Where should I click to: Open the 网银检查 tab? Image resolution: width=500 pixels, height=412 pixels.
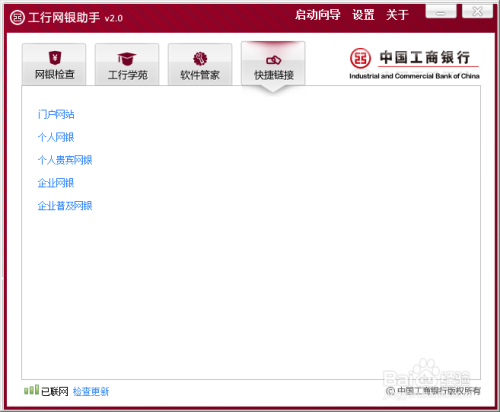point(54,64)
